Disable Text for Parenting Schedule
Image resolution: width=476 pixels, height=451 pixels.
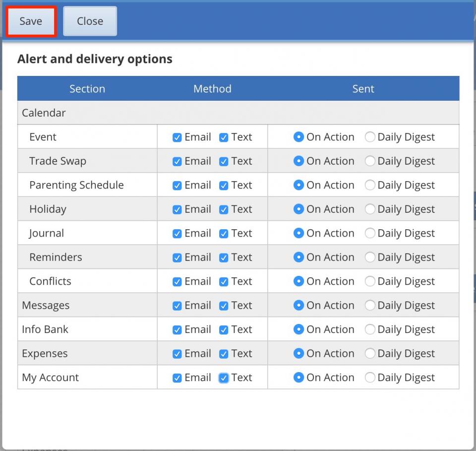coord(224,185)
